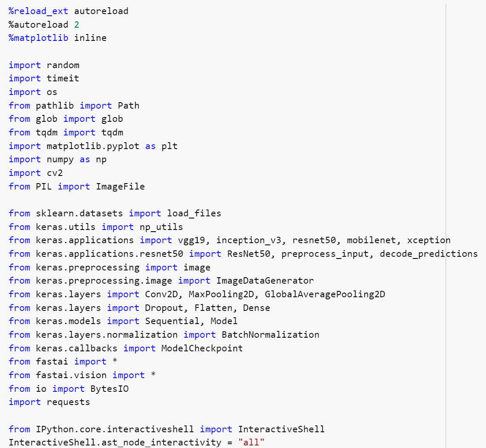Click the tqdm import statement
Image resolution: width=486 pixels, height=448 pixels.
(x=66, y=132)
